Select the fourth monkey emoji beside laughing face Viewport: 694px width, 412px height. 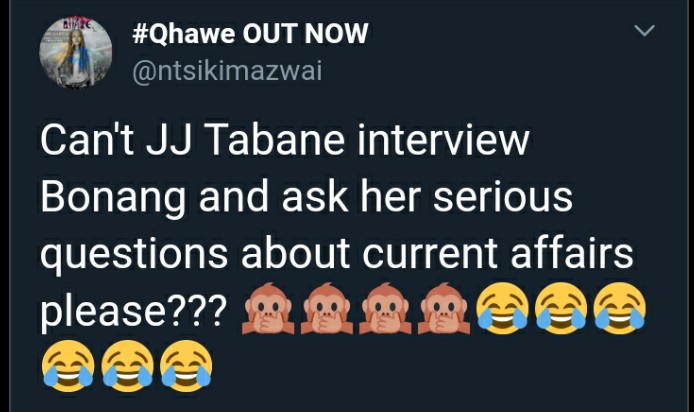click(x=443, y=308)
